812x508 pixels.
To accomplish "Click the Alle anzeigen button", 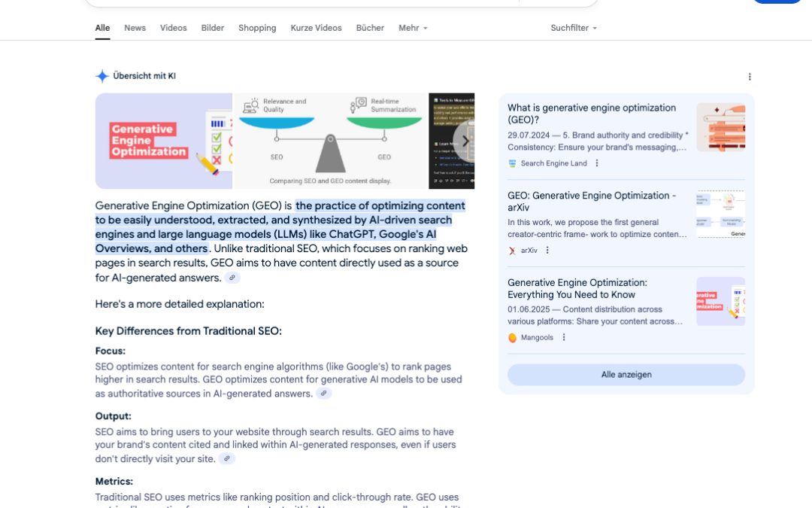I will [626, 375].
